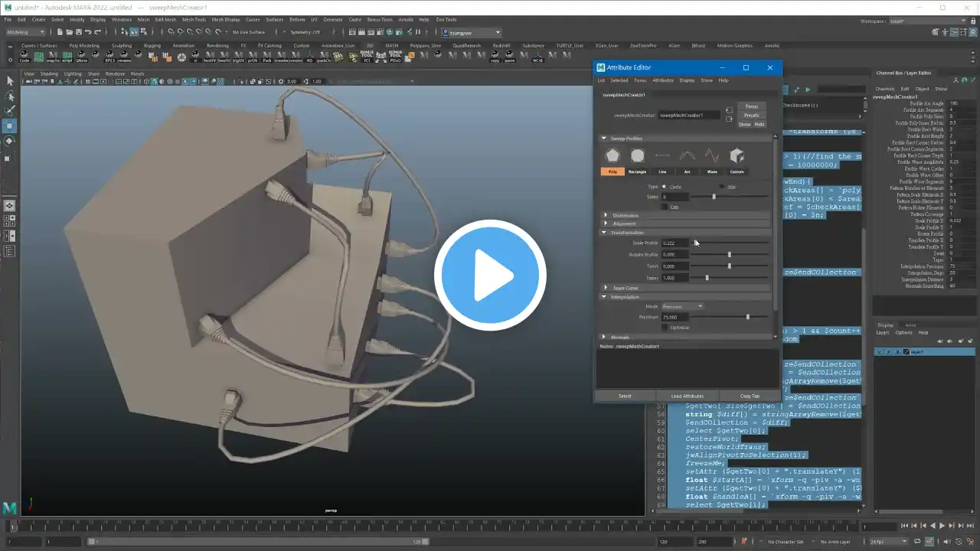
Task: Click the Presets button
Action: tap(752, 115)
